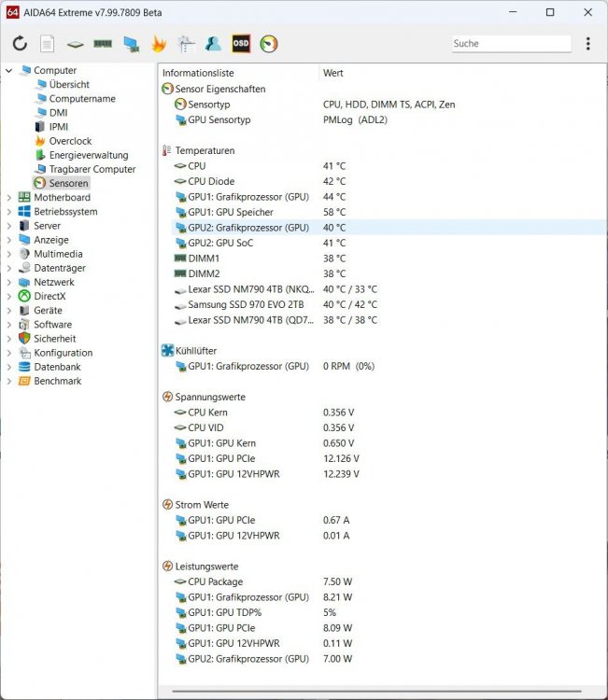The image size is (608, 700).
Task: Click the Suche search field
Action: [512, 43]
